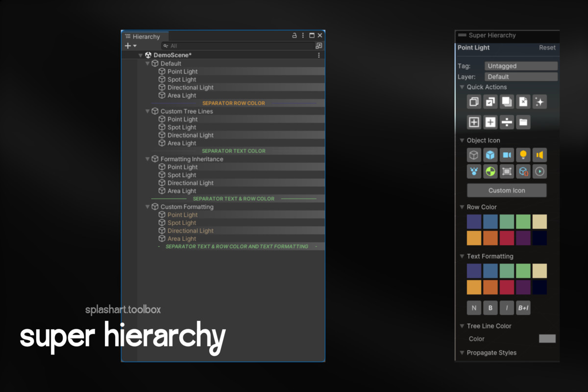The image size is (588, 392).
Task: Collapse the Formatting Inheritance foldout arrow
Action: coord(147,159)
